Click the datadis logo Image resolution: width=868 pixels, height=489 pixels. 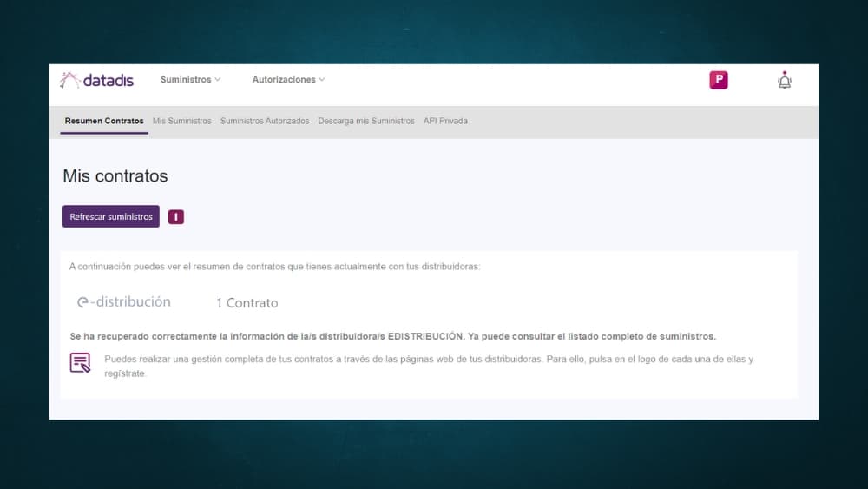96,80
